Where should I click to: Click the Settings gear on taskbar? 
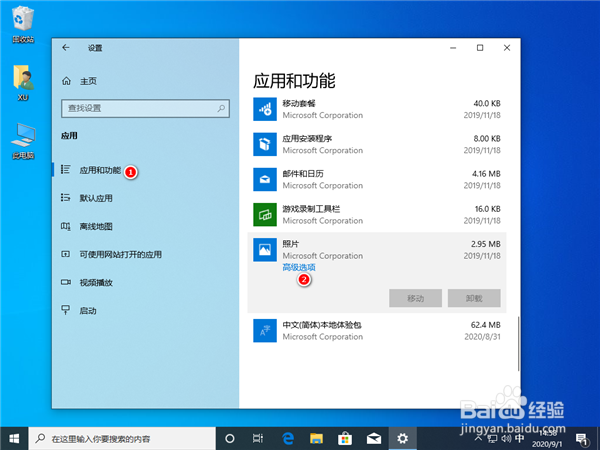(402, 439)
